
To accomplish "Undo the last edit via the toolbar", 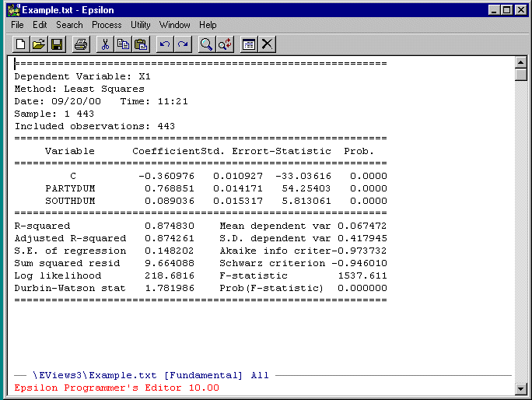I will [x=165, y=44].
